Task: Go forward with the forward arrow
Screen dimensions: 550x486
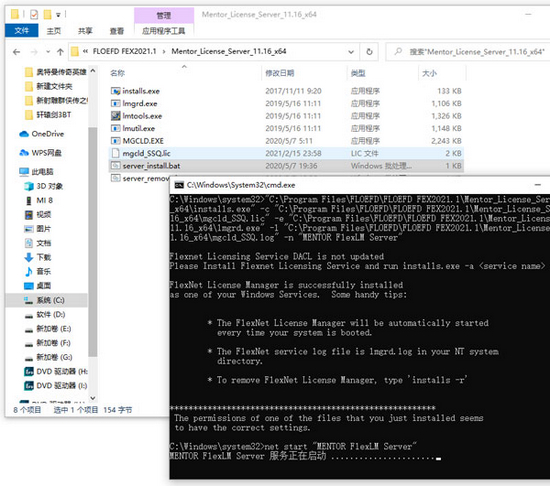Action: (34, 52)
